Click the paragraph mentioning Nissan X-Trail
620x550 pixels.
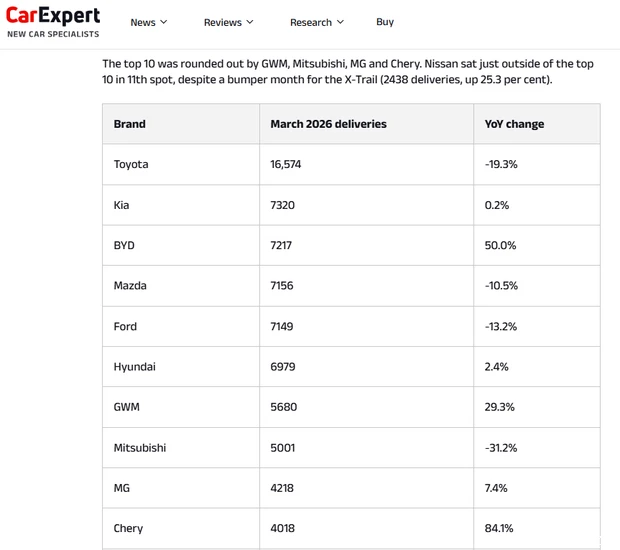[347, 71]
